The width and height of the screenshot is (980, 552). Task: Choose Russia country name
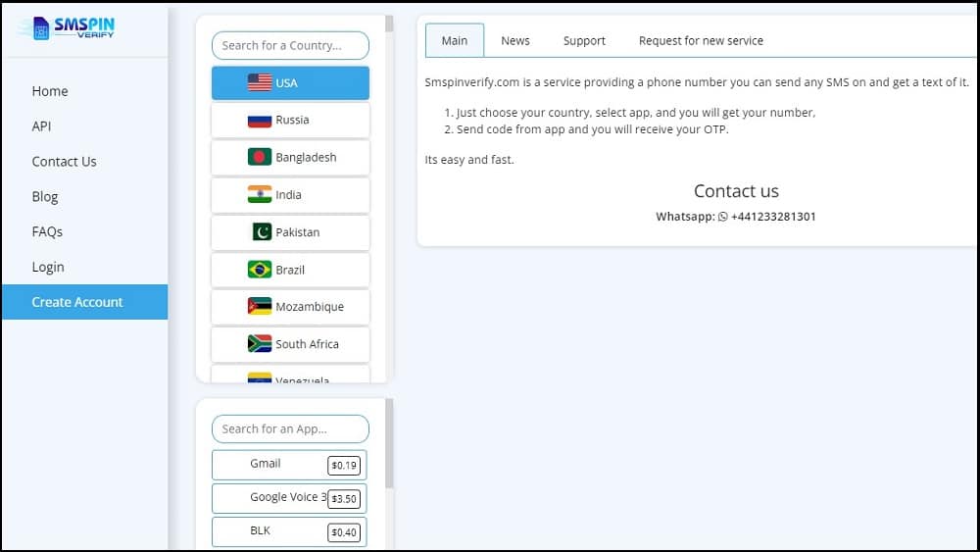coord(292,120)
